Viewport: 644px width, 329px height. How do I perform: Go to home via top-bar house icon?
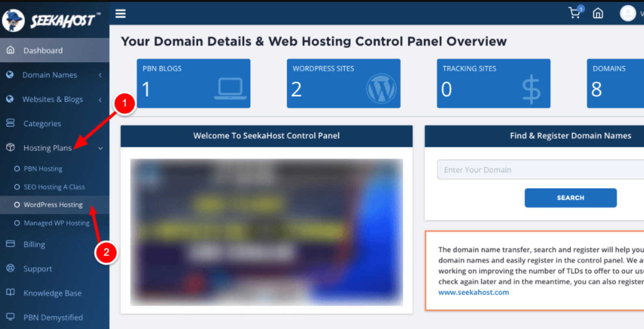pos(598,14)
